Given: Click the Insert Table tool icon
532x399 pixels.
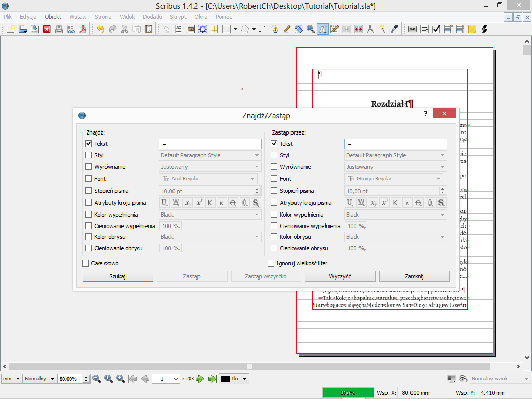Looking at the screenshot, I should [x=214, y=29].
